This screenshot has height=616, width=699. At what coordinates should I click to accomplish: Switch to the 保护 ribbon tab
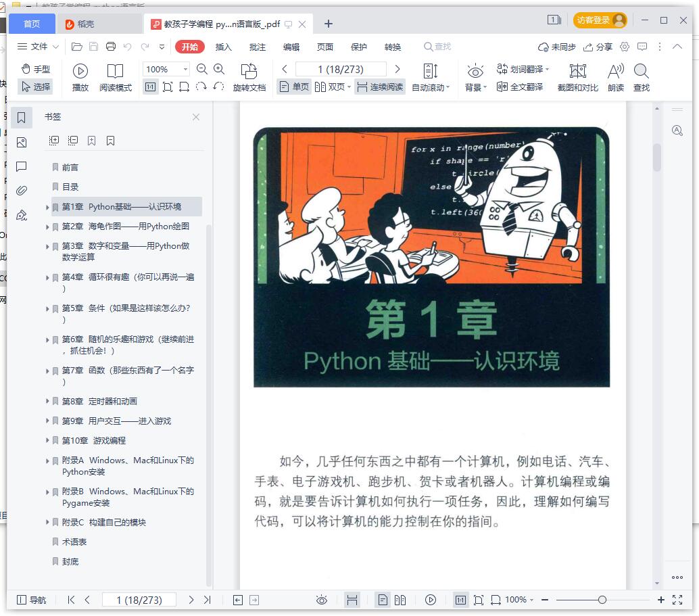tap(359, 47)
